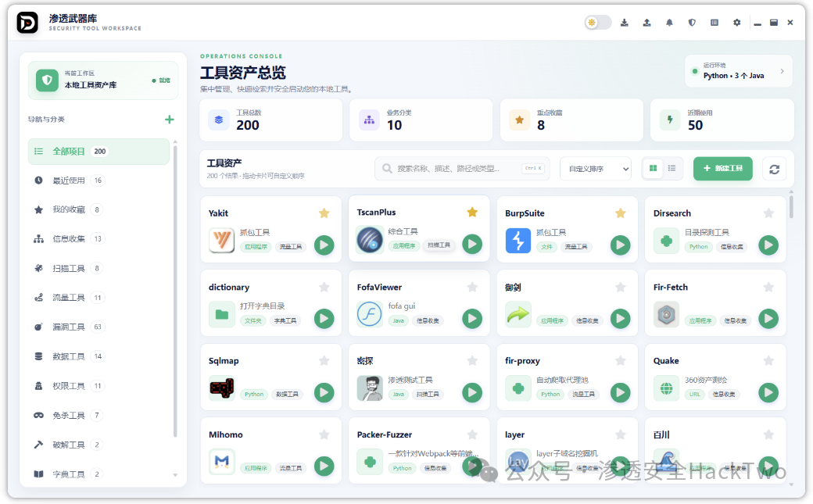Launch BurpSuite with play button
The width and height of the screenshot is (813, 504).
[x=621, y=245]
